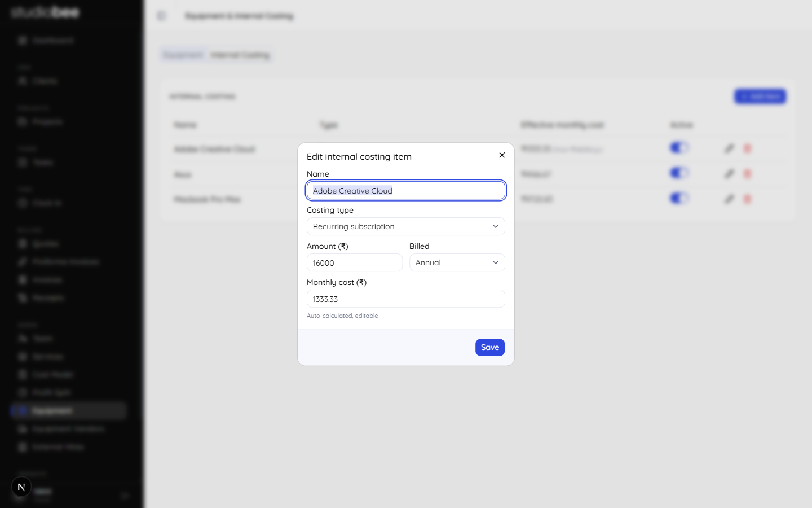The height and width of the screenshot is (508, 812).
Task: Open the Next.js dev tools badge
Action: click(x=21, y=487)
